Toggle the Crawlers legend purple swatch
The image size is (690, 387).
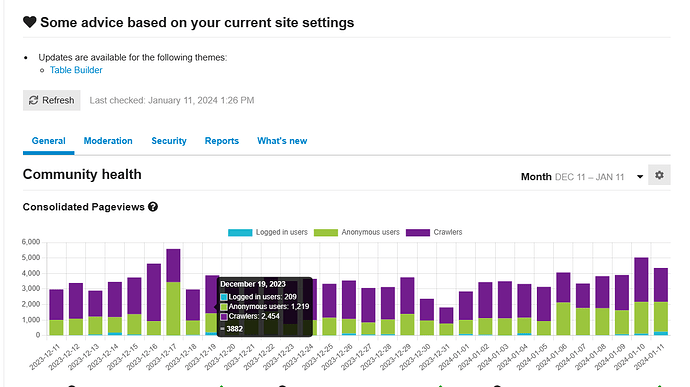tap(418, 232)
